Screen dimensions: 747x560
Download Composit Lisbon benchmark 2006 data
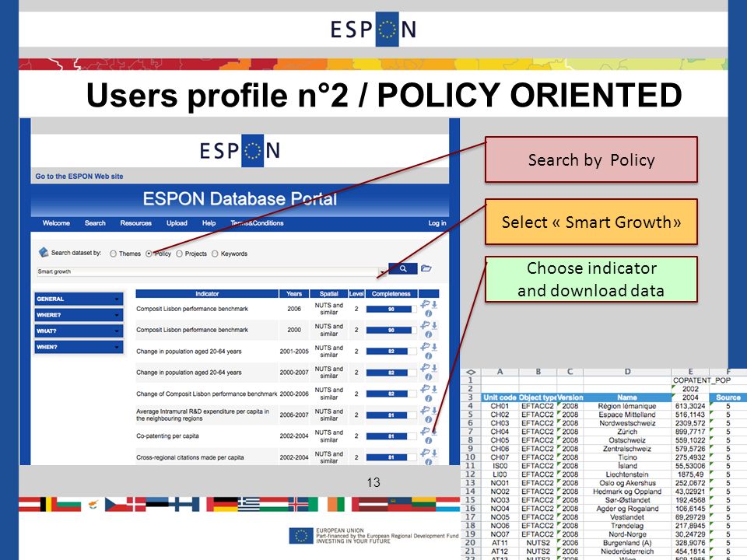434,304
